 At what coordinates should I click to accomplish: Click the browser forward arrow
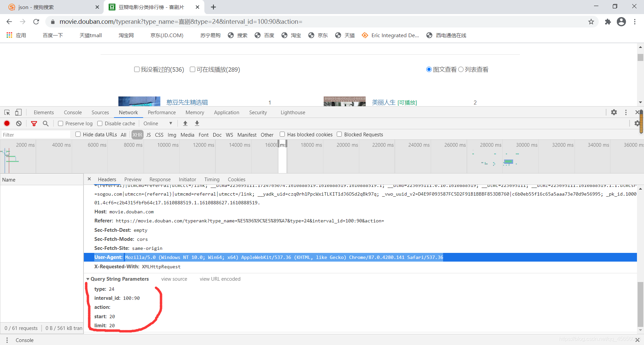pos(22,22)
